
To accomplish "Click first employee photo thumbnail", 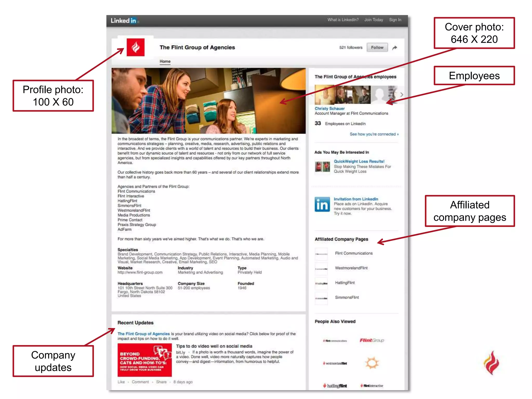I will (x=324, y=95).
